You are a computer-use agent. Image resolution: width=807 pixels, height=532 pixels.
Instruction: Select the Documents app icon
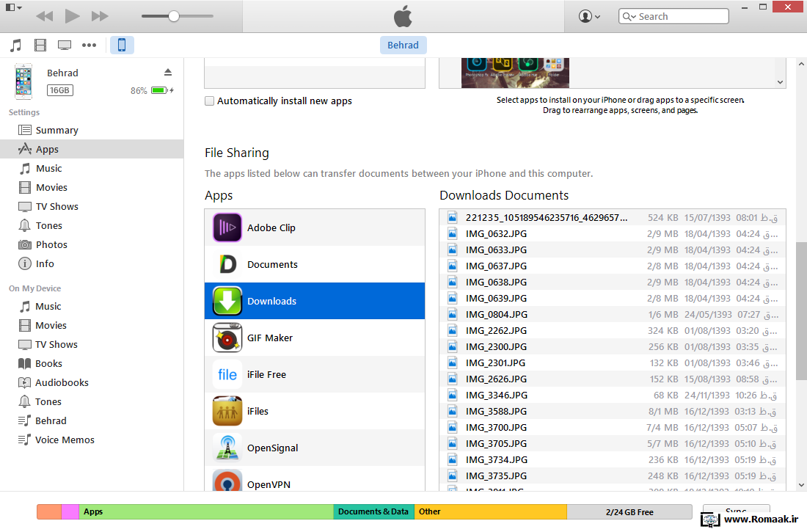(227, 264)
